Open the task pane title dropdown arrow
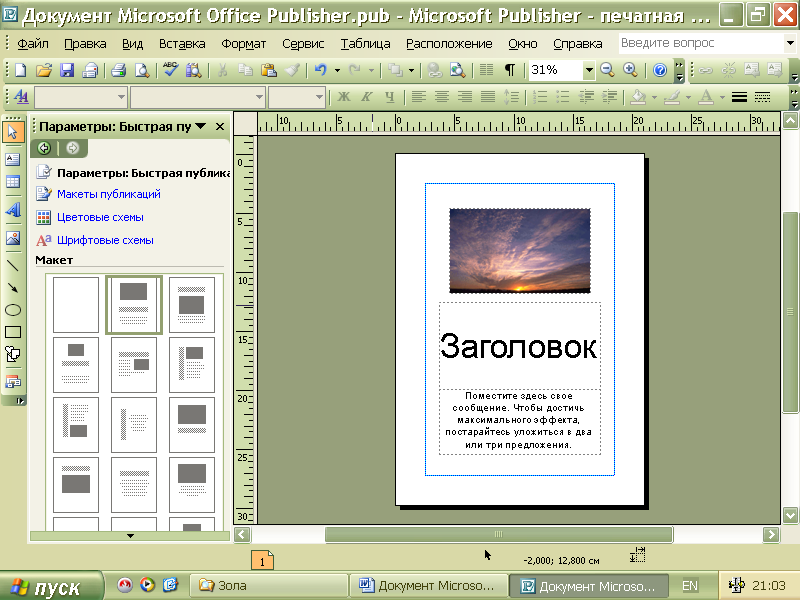 [201, 126]
